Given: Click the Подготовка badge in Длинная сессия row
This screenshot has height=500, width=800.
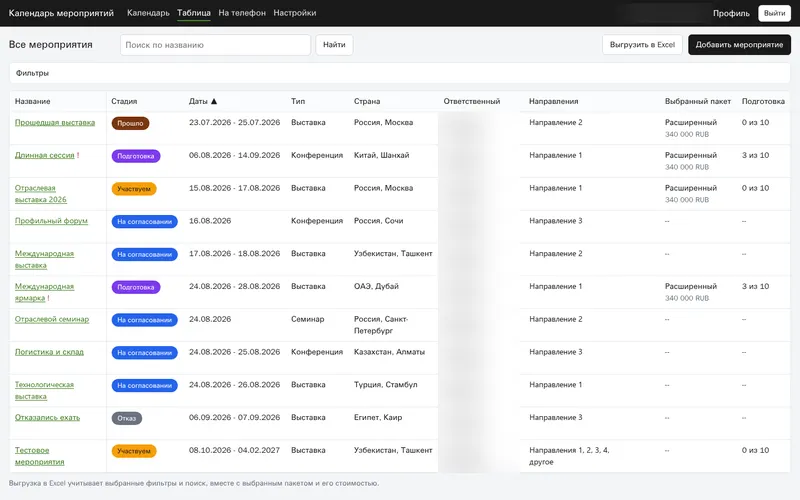Looking at the screenshot, I should 136,156.
